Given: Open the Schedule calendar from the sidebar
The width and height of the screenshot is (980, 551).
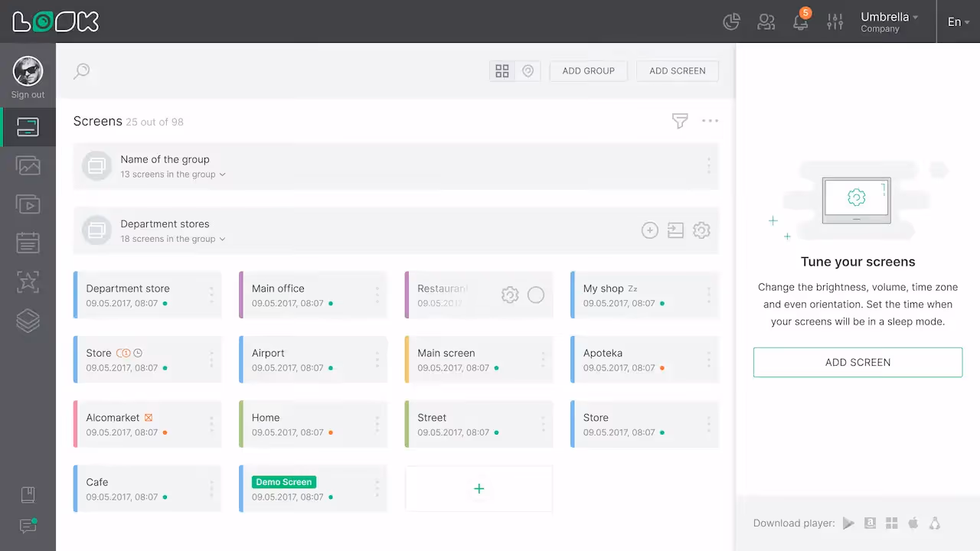Looking at the screenshot, I should point(28,242).
